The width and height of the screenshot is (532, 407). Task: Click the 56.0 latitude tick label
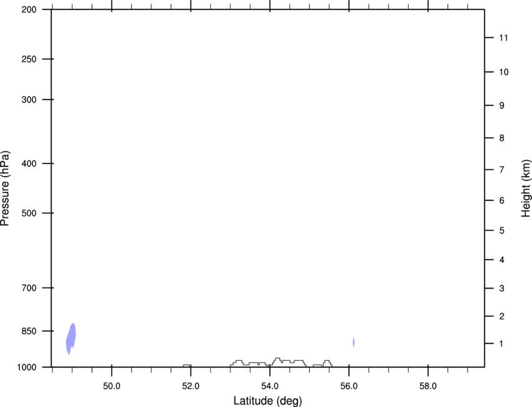(x=349, y=386)
